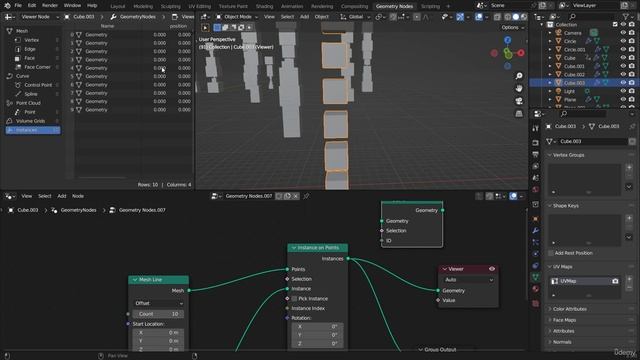Open the Mesh Line Offset mode dropdown

click(x=159, y=303)
